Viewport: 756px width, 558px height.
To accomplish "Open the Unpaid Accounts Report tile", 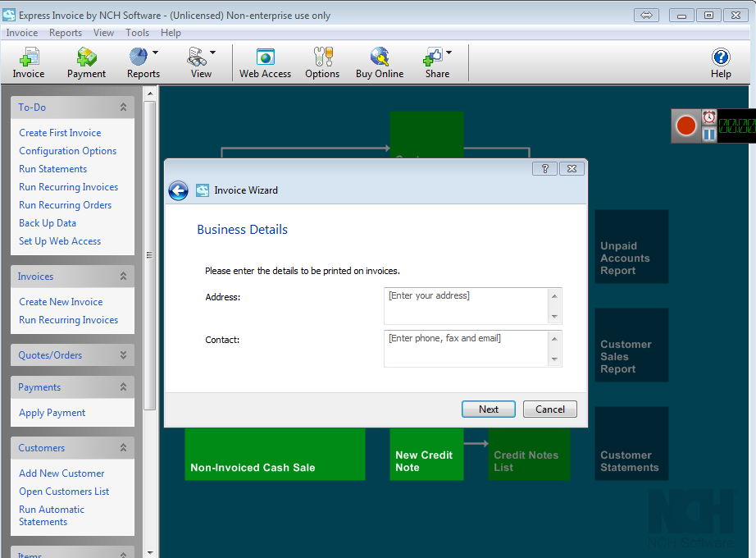I will [x=631, y=247].
